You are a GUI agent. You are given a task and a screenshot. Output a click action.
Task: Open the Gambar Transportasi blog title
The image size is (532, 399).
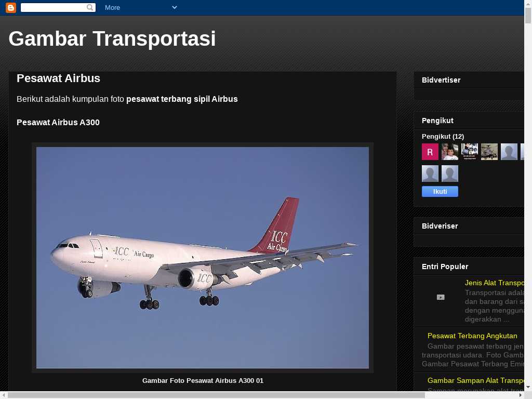pos(112,38)
